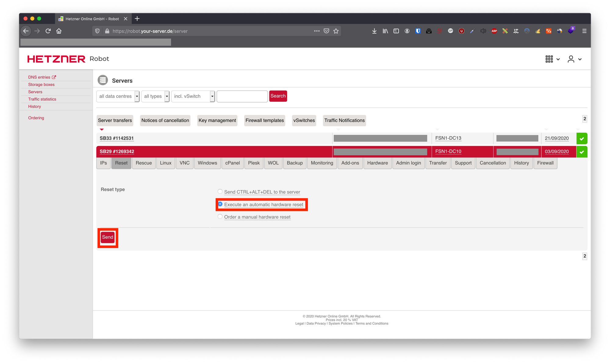The image size is (610, 364).
Task: Switch to the IPs tab
Action: click(x=103, y=163)
